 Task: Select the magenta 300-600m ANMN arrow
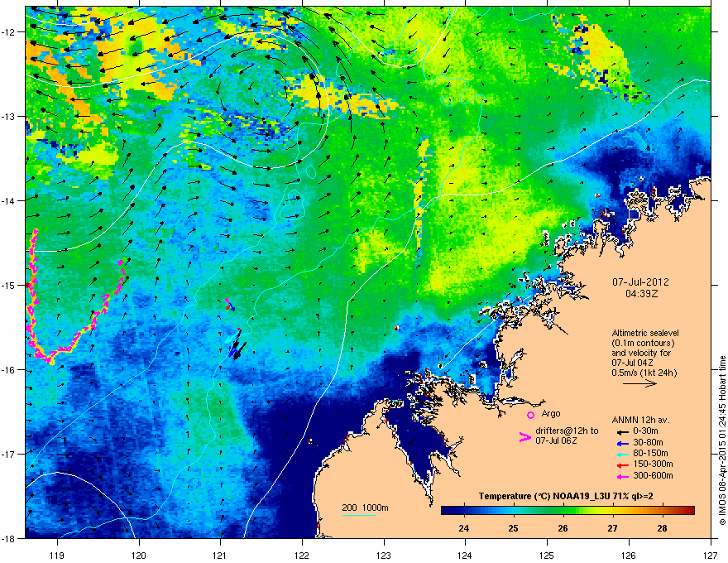point(622,477)
